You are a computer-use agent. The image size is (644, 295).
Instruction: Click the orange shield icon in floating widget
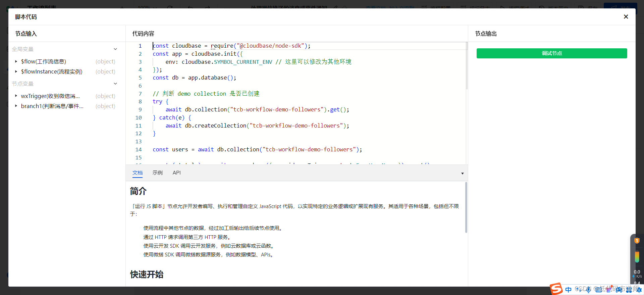pyautogui.click(x=637, y=240)
